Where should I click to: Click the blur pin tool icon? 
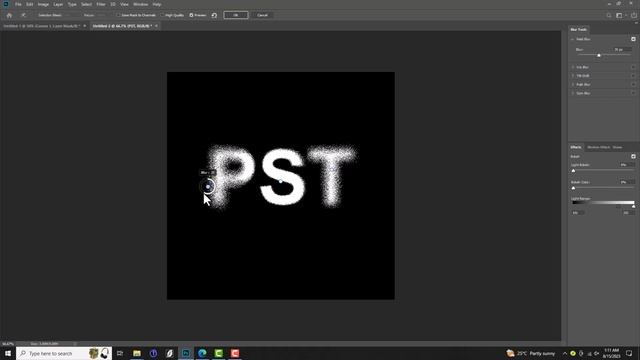click(x=23, y=15)
